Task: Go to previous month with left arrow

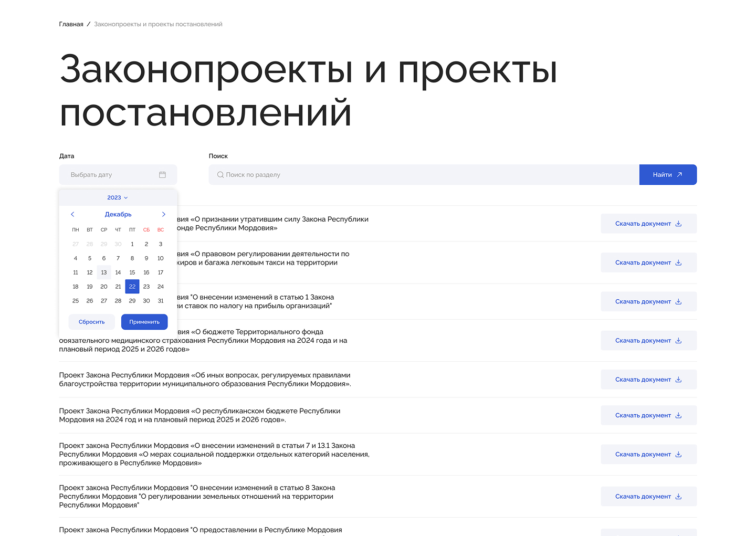Action: 72,214
